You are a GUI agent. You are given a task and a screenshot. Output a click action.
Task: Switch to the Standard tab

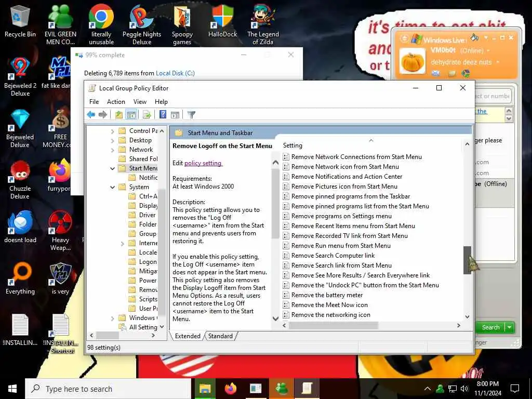tap(220, 336)
